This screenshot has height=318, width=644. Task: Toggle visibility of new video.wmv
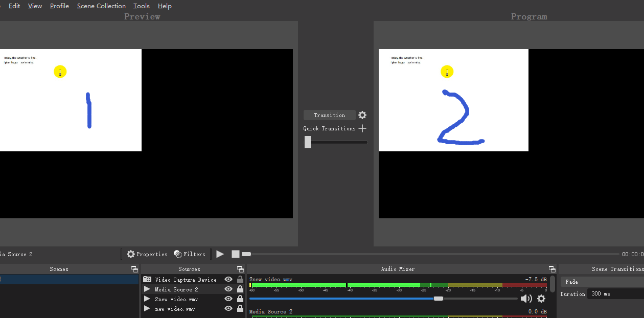pyautogui.click(x=228, y=308)
